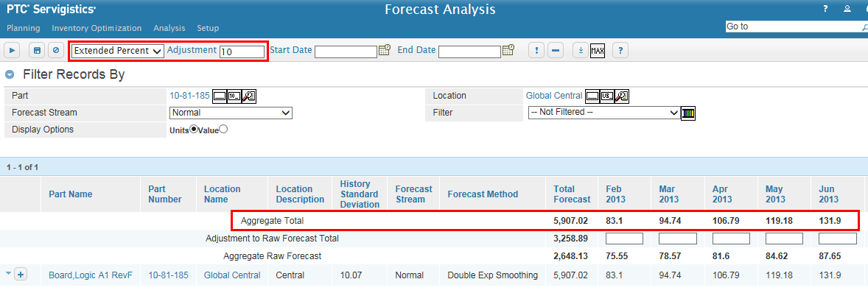Image resolution: width=868 pixels, height=307 pixels.
Task: Open the '-- Not Filtered --' Filter dropdown
Action: pos(604,113)
